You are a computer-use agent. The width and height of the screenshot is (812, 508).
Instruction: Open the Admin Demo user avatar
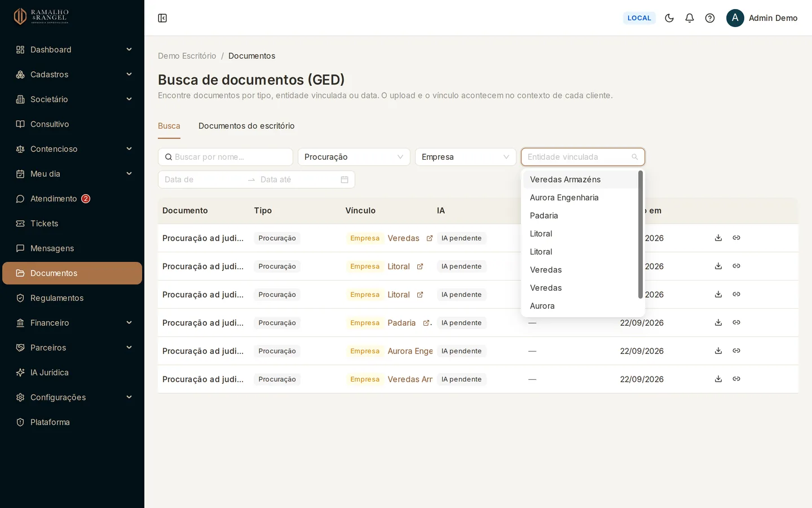pyautogui.click(x=735, y=18)
